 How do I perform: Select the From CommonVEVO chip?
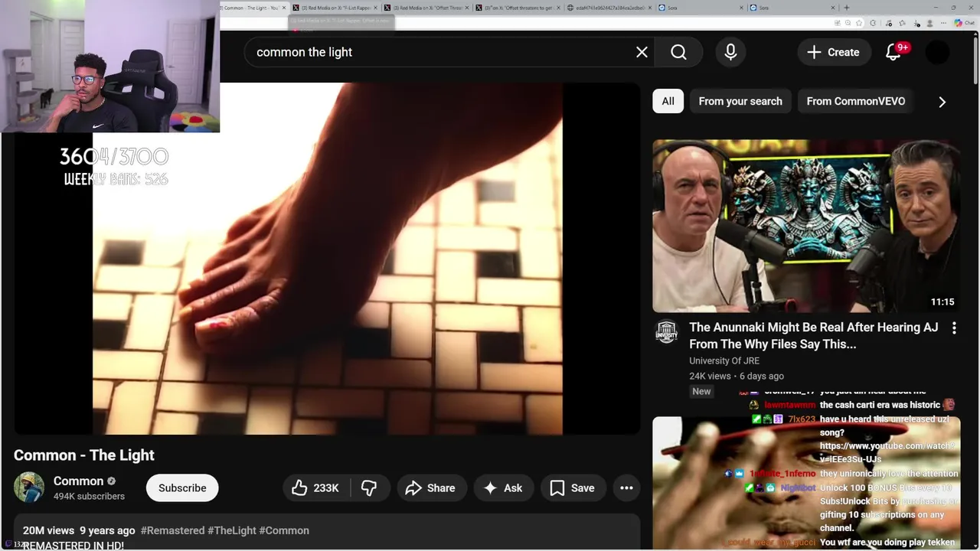855,101
